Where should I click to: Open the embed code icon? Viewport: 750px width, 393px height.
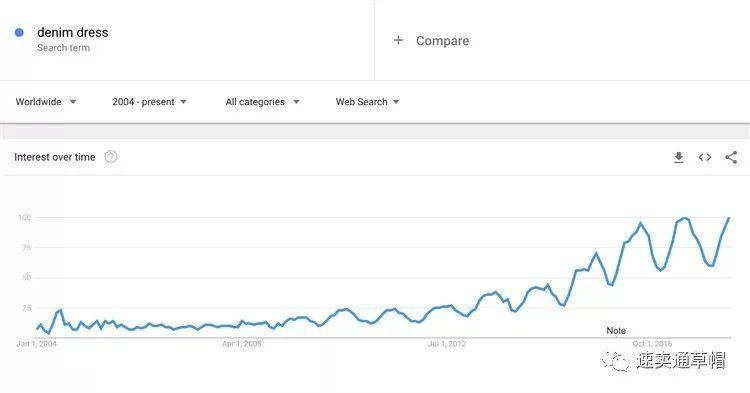[705, 157]
